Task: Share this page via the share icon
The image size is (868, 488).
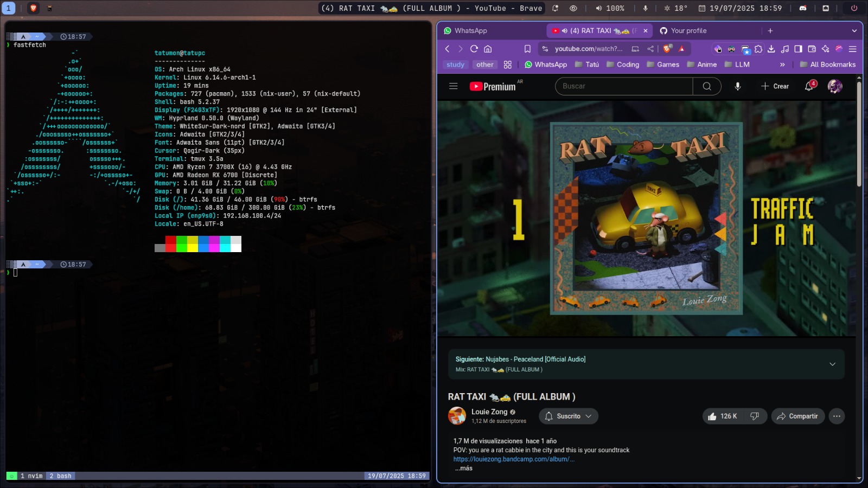Action: coord(650,49)
